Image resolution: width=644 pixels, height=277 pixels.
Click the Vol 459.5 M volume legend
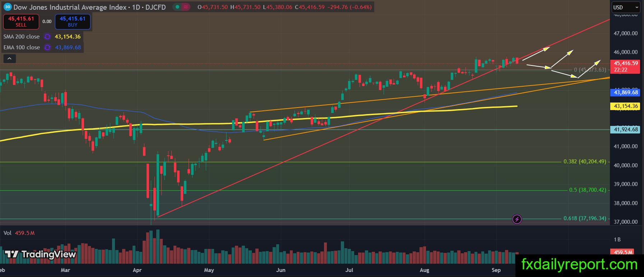(19, 233)
